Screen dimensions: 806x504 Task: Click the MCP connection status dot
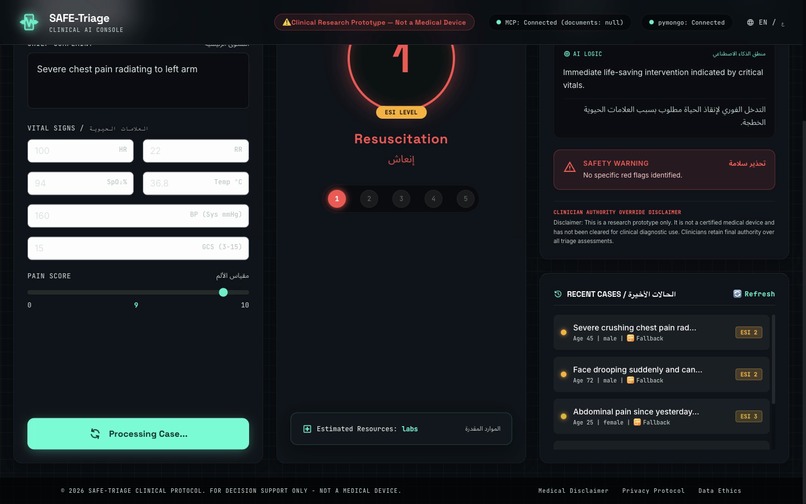point(498,22)
